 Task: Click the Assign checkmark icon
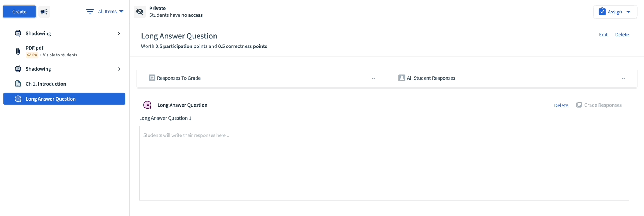602,12
